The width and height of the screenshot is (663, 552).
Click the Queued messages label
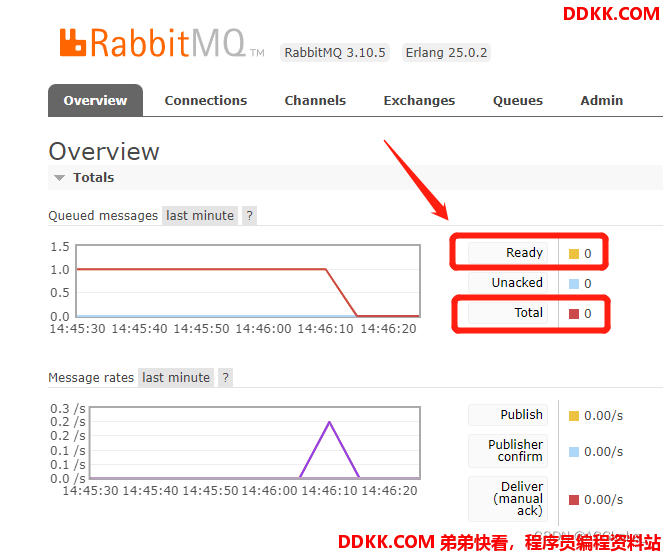tap(103, 216)
